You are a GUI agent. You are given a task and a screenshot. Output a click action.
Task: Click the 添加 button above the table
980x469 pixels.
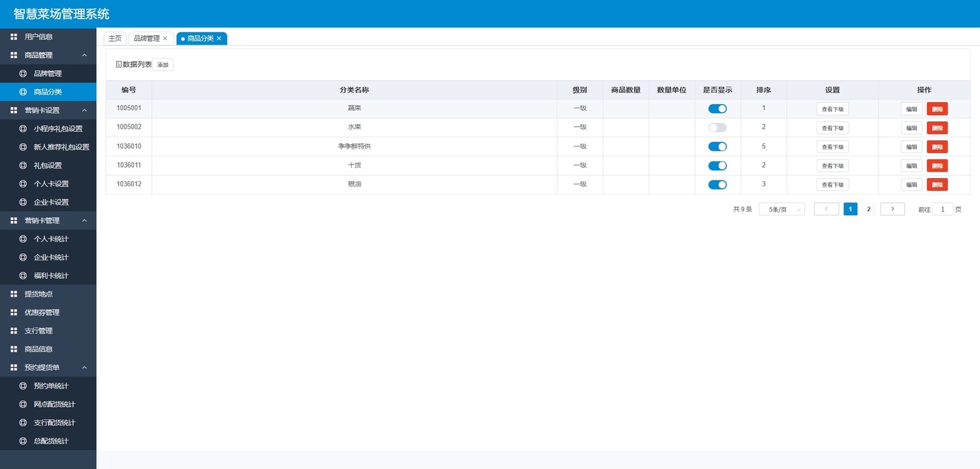point(163,65)
